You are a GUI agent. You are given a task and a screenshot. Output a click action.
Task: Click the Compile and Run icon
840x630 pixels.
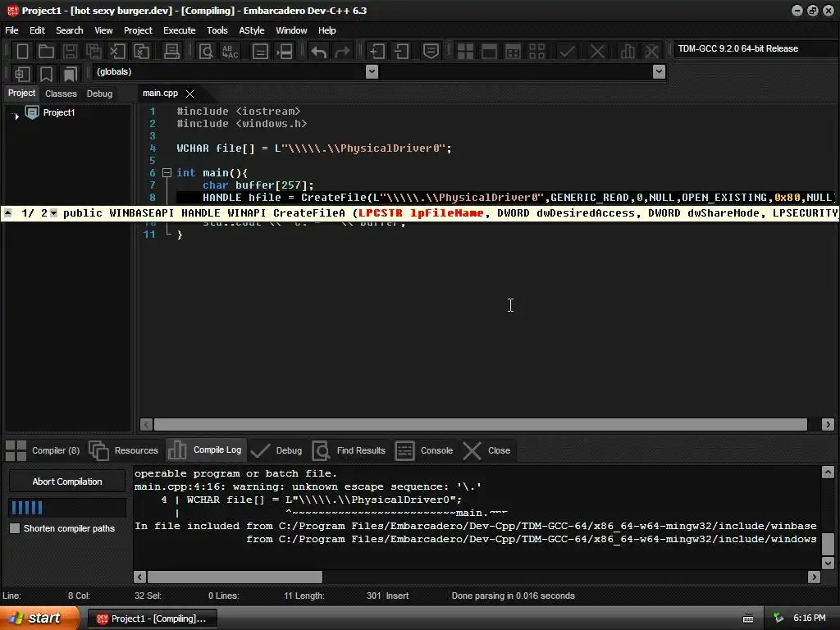(513, 52)
